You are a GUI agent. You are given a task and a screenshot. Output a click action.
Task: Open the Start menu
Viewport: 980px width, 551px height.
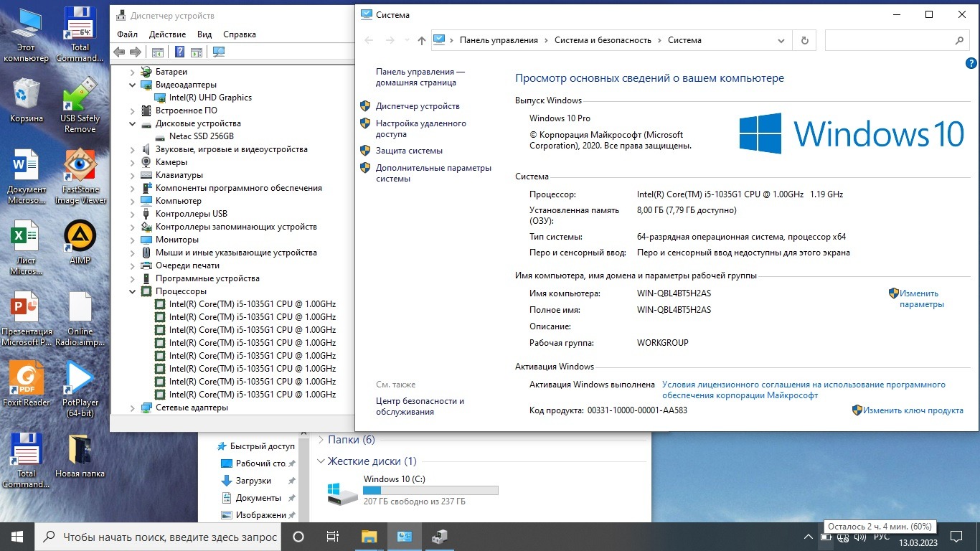click(17, 537)
